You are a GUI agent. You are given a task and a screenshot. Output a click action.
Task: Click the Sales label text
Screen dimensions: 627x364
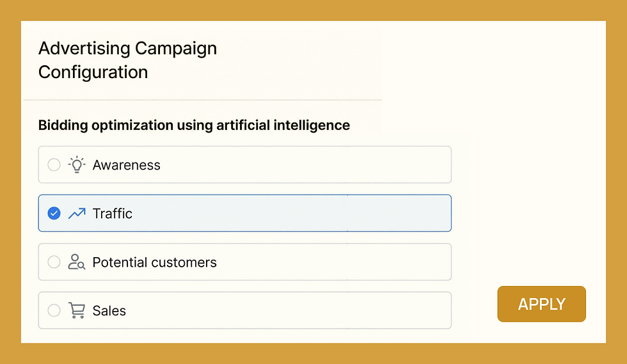click(x=109, y=311)
